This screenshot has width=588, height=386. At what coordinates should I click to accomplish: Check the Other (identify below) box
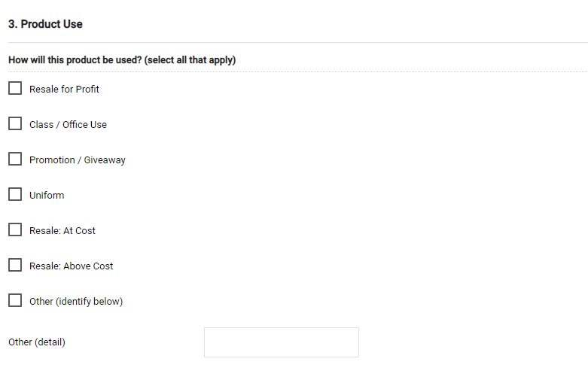pyautogui.click(x=15, y=301)
